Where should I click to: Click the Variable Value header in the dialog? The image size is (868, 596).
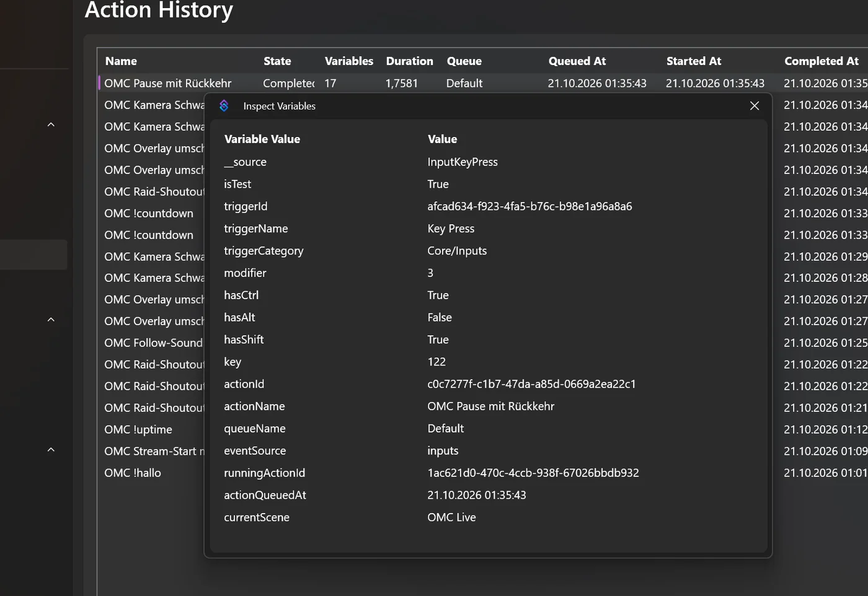click(x=262, y=139)
